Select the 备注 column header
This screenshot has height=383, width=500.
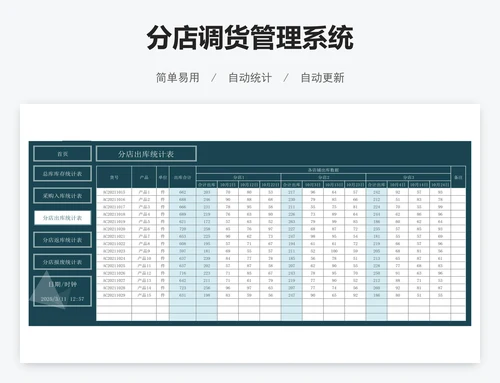click(458, 177)
